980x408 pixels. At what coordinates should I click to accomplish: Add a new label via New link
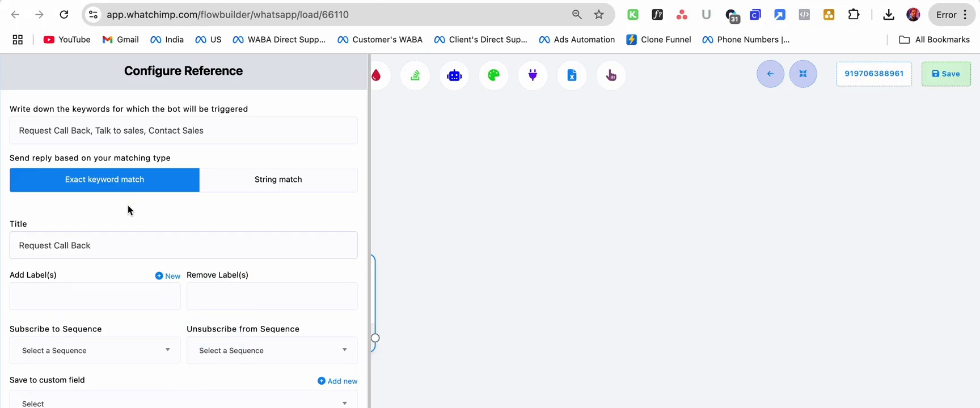pos(168,276)
